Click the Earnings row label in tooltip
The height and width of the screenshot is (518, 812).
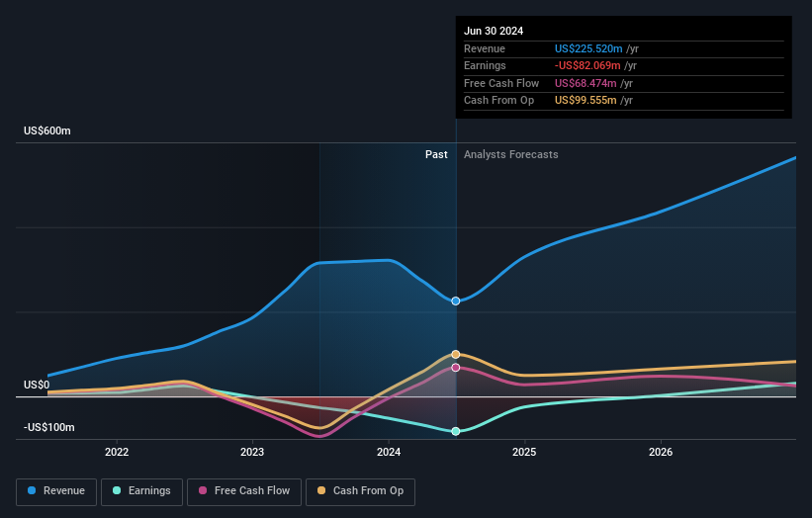[x=485, y=65]
